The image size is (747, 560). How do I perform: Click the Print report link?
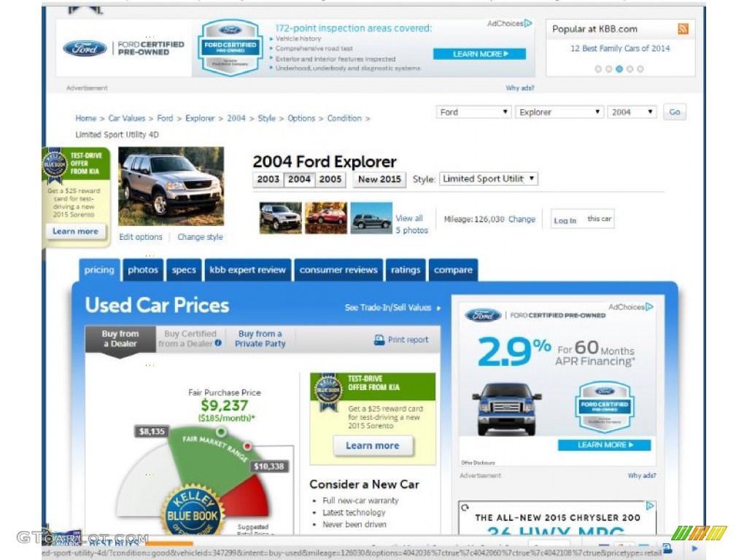pos(408,340)
